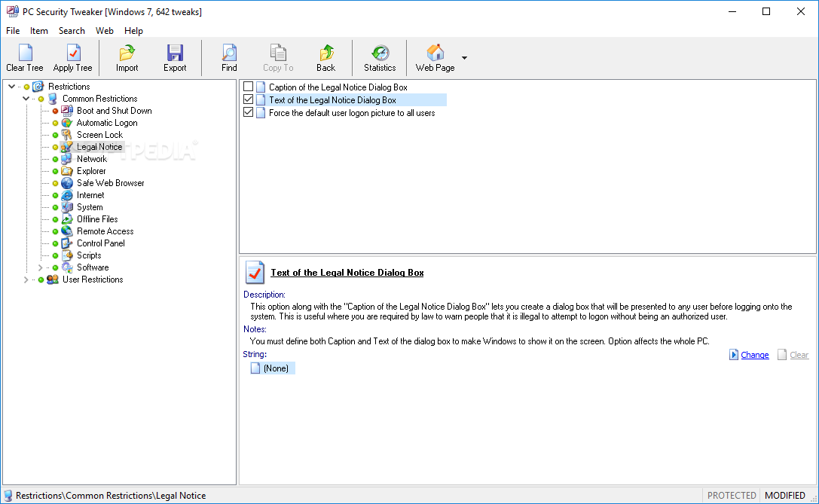
Task: Click the (None) string value entry
Action: click(273, 368)
